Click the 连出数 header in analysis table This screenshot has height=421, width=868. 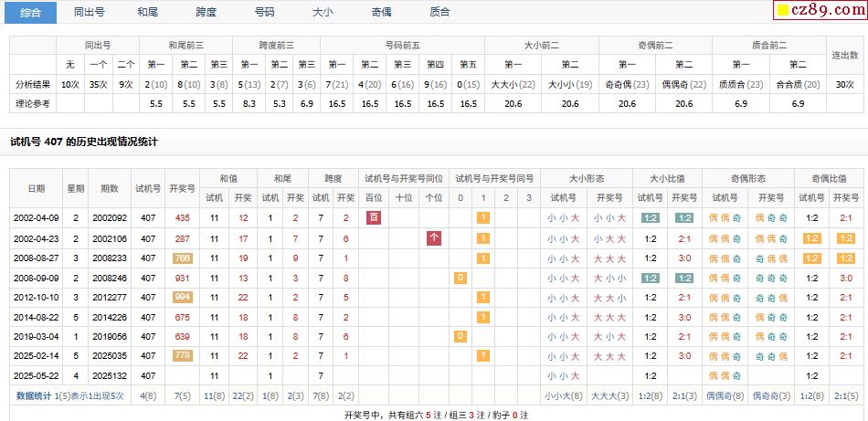(x=845, y=55)
